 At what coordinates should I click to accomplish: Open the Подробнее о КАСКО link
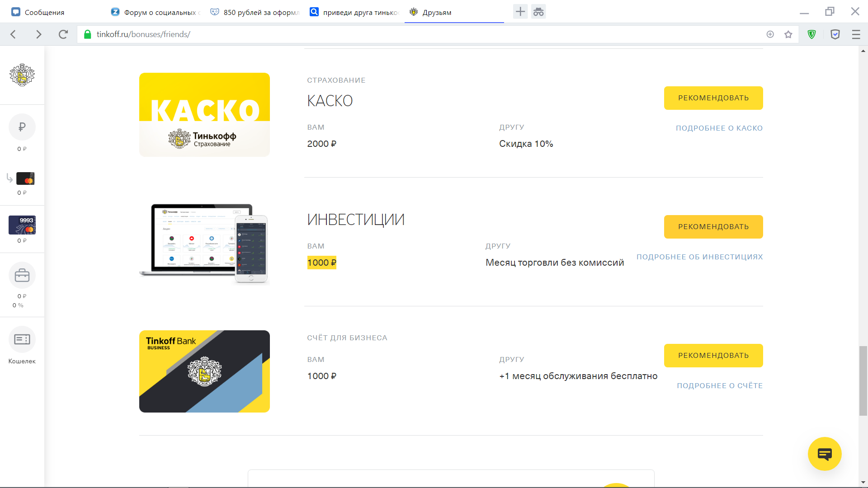click(x=719, y=128)
